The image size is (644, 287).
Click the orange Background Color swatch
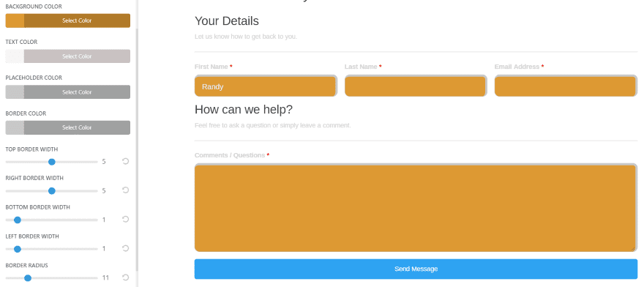tap(15, 20)
